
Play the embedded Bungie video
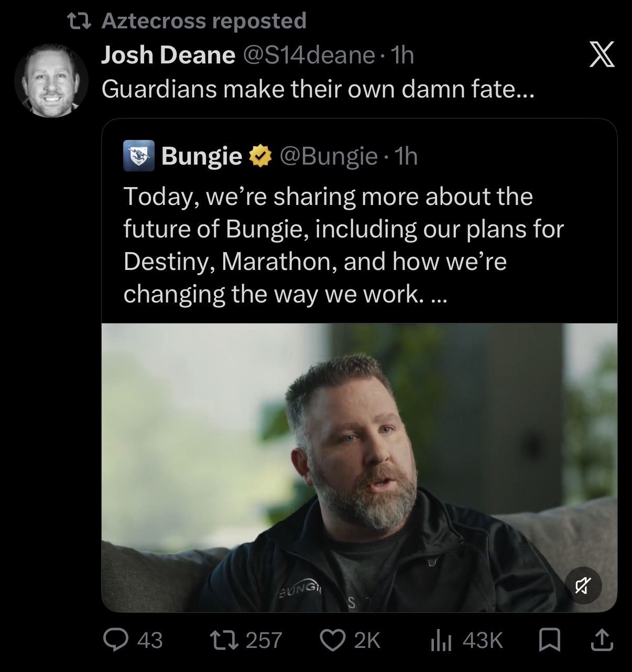(x=359, y=468)
